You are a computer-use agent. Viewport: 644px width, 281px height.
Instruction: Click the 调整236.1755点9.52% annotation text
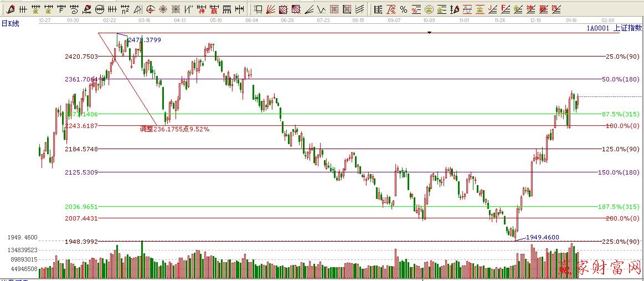coord(174,129)
